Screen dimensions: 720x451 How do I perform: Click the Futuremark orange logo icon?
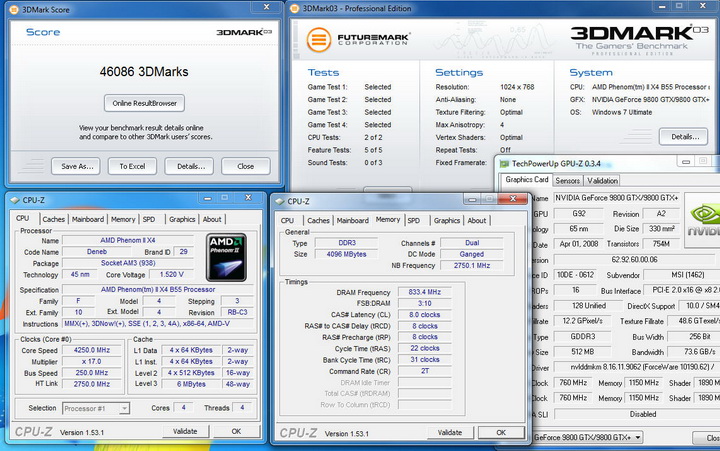(319, 39)
